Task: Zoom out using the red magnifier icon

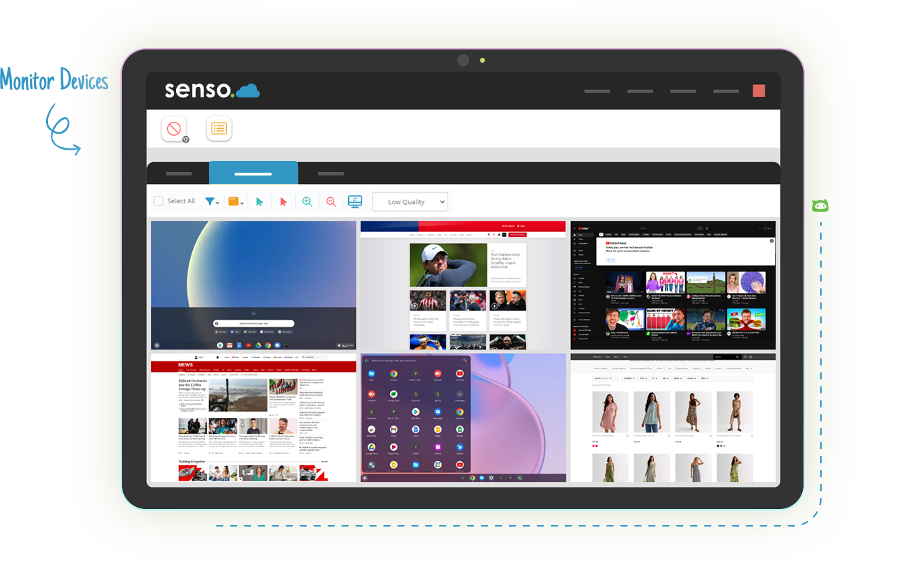Action: point(331,201)
